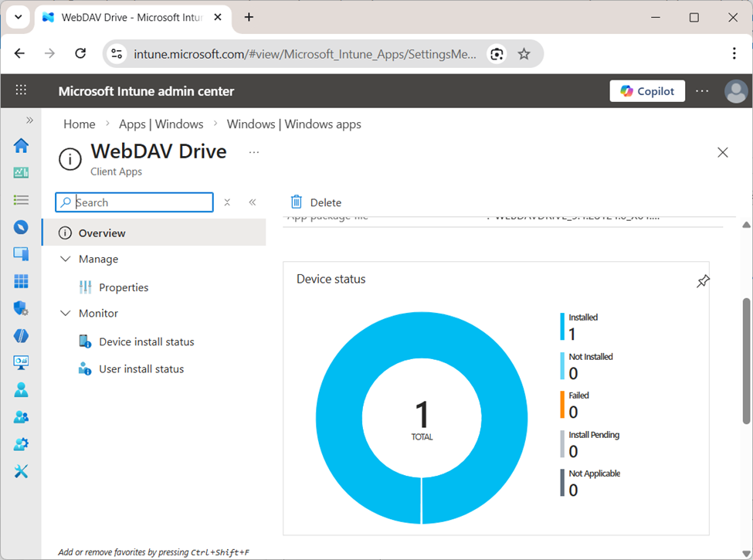
Task: Select the Reports icon in sidebar
Action: coord(21,362)
